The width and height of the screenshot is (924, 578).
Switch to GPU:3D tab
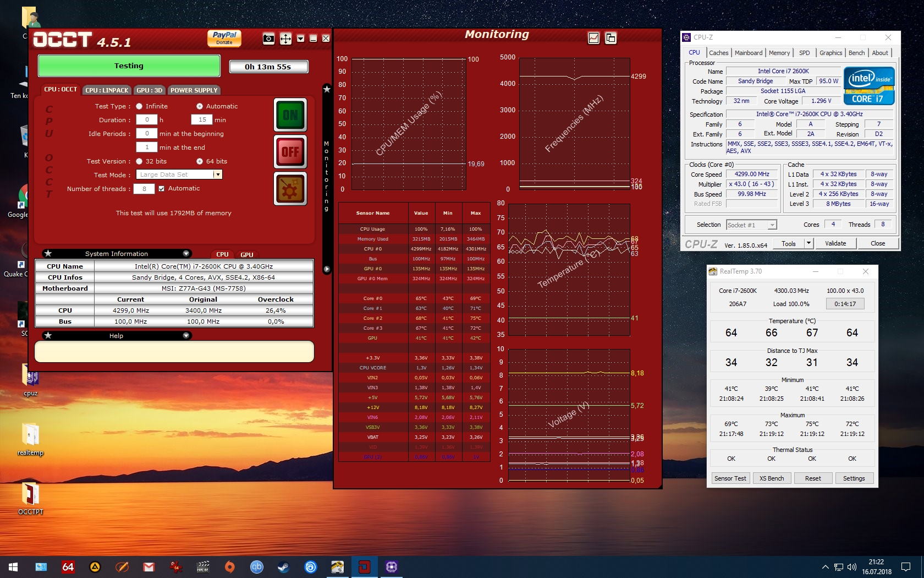point(150,90)
